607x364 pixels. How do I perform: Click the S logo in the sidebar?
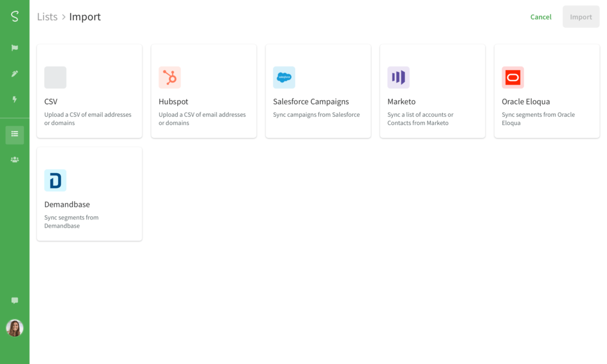[15, 16]
